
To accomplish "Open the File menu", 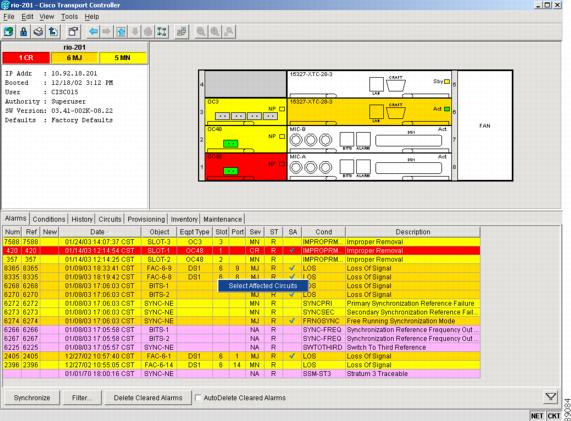I will click(9, 17).
